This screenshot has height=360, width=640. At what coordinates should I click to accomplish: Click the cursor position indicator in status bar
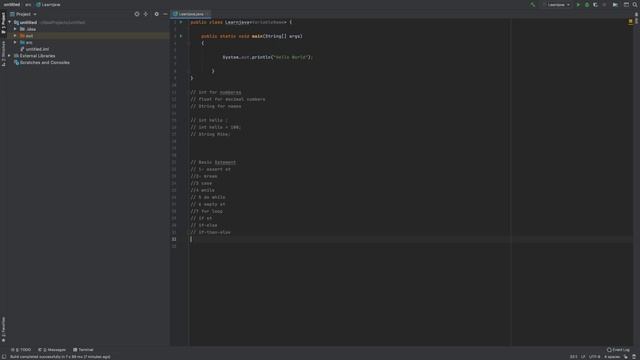pyautogui.click(x=573, y=357)
